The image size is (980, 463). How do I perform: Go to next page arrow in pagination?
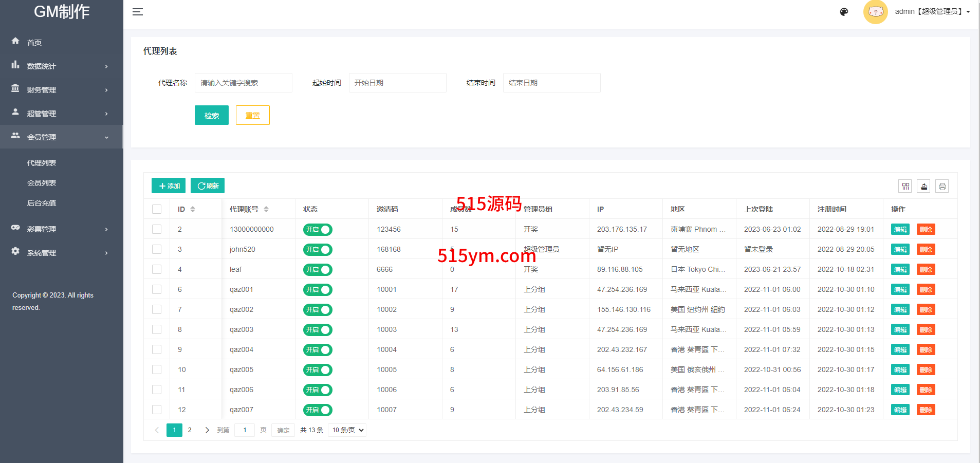(207, 430)
